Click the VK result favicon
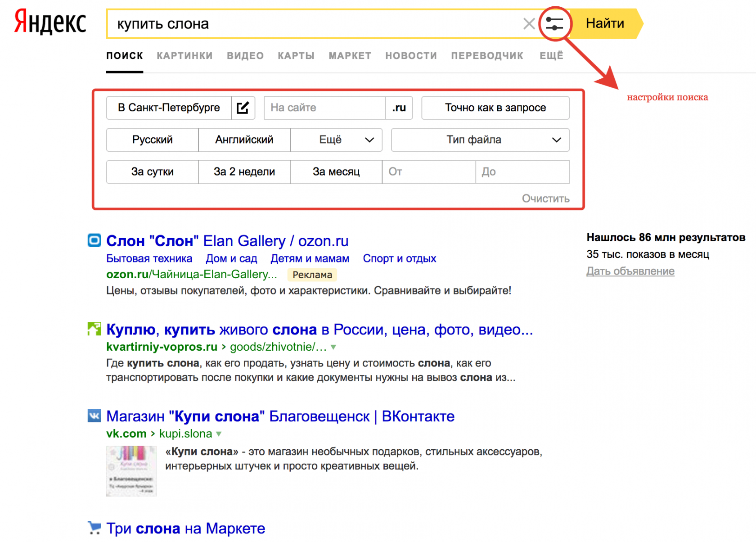The width and height of the screenshot is (756, 542). pos(94,416)
